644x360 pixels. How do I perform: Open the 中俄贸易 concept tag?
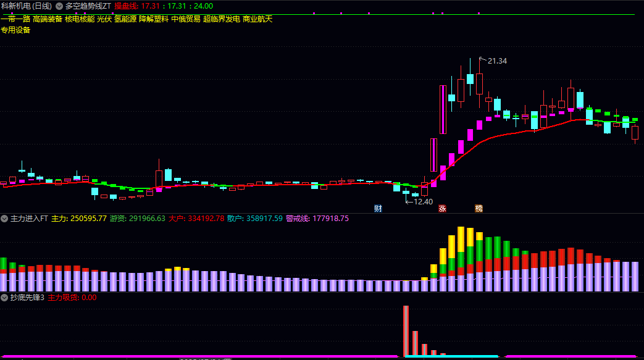point(186,19)
